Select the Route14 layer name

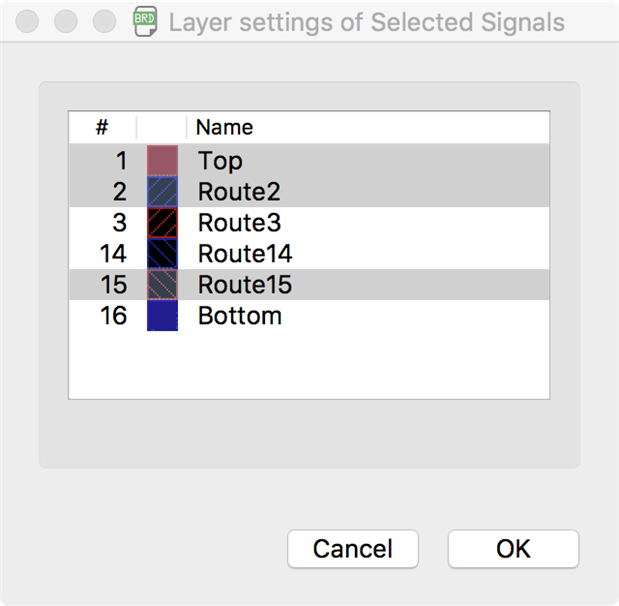tap(245, 253)
